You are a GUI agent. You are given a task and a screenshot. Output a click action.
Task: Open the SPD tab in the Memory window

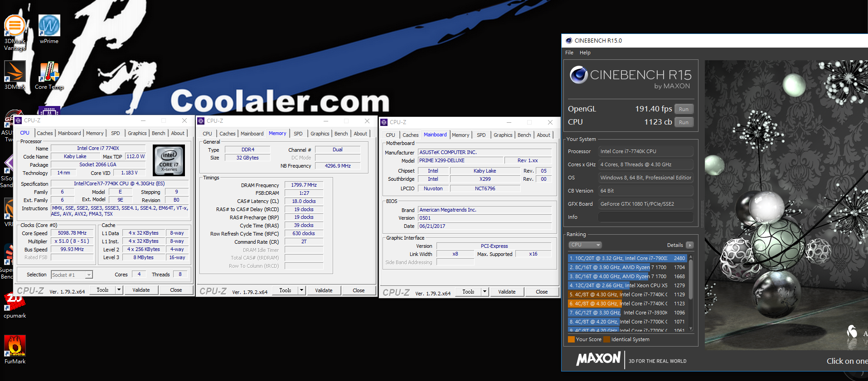[298, 134]
